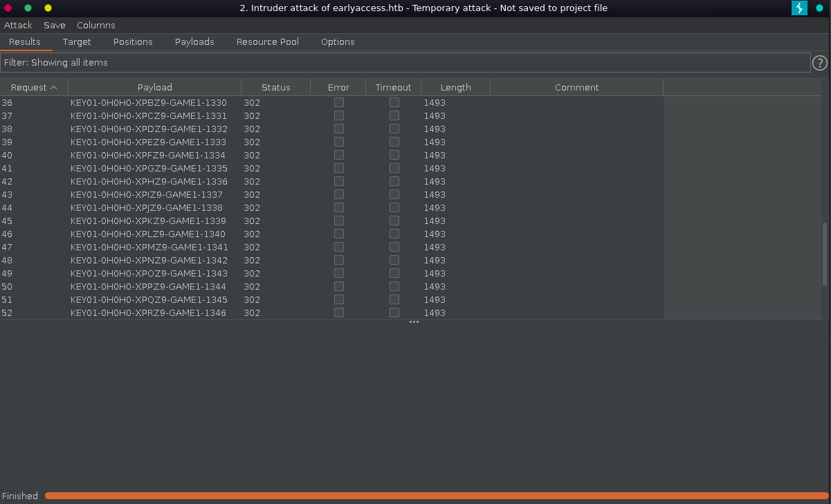831x504 pixels.
Task: Sort results by Status column header
Action: point(275,88)
